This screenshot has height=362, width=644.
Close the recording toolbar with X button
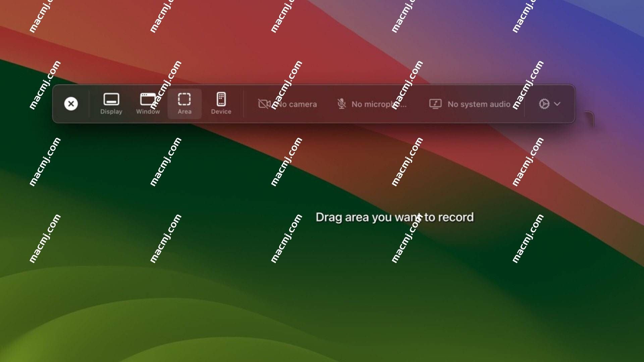tap(71, 104)
